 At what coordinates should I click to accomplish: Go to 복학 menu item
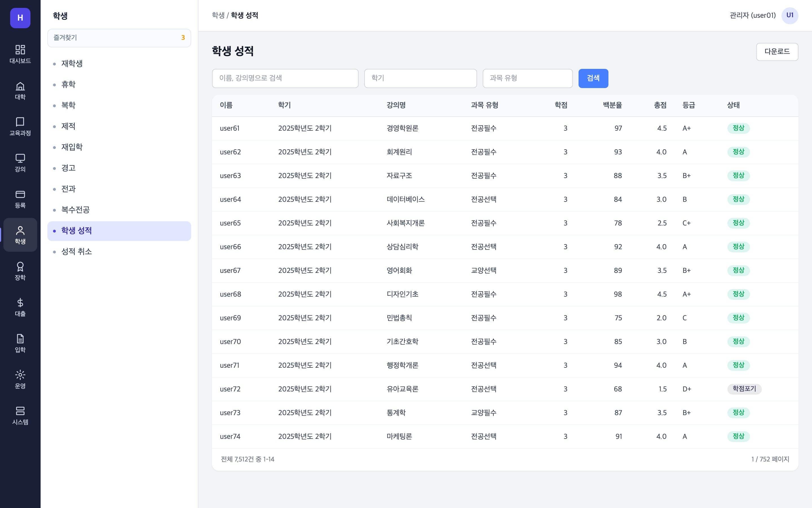[x=119, y=105]
